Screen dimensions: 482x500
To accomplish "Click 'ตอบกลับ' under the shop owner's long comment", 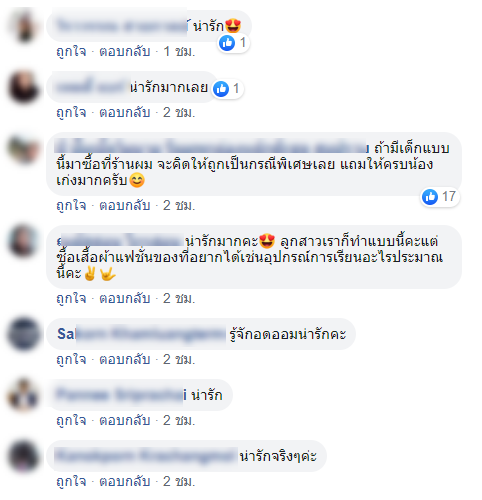I will 125,205.
